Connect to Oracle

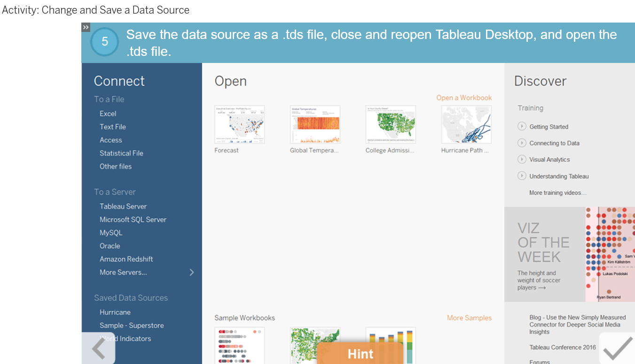click(x=110, y=246)
